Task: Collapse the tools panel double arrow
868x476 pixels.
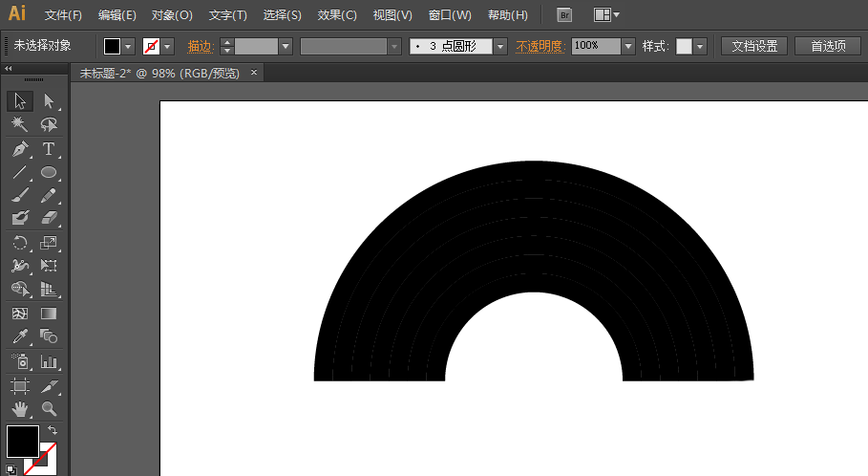Action: tap(9, 69)
